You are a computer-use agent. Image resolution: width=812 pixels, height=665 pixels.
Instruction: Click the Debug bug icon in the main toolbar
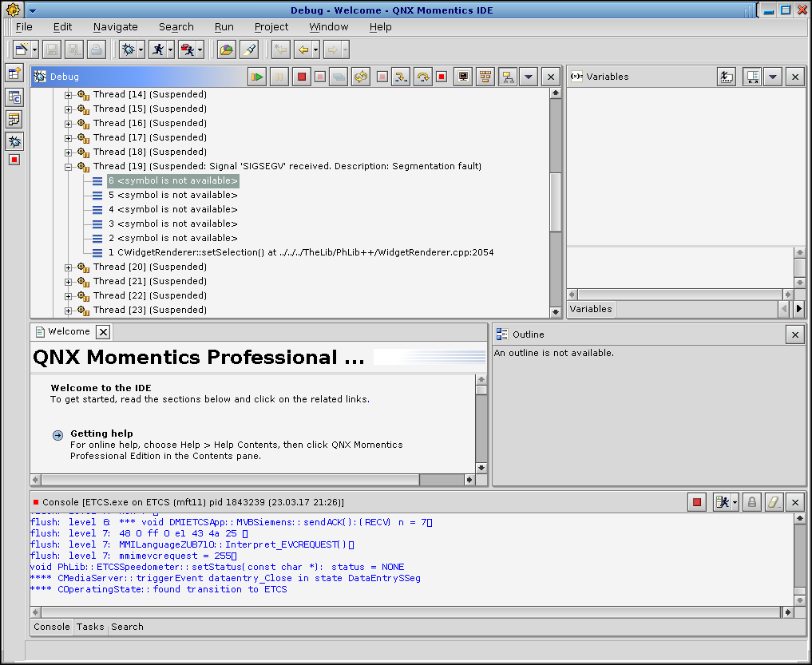(127, 49)
